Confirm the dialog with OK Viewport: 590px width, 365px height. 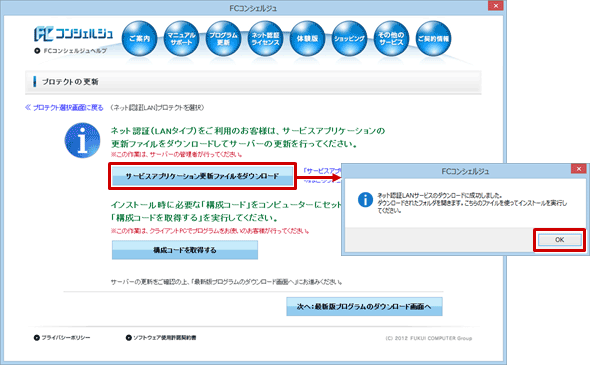pos(560,240)
